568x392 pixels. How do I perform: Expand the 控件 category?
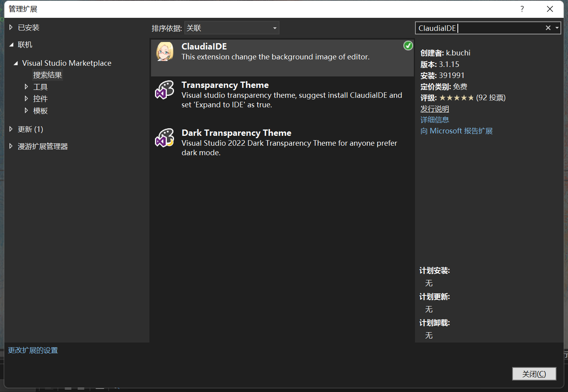click(x=26, y=99)
